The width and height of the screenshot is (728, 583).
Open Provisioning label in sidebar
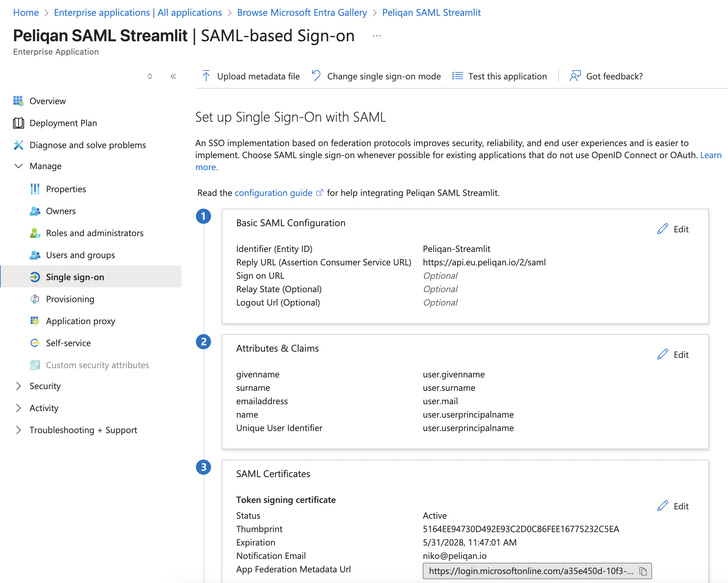click(70, 299)
